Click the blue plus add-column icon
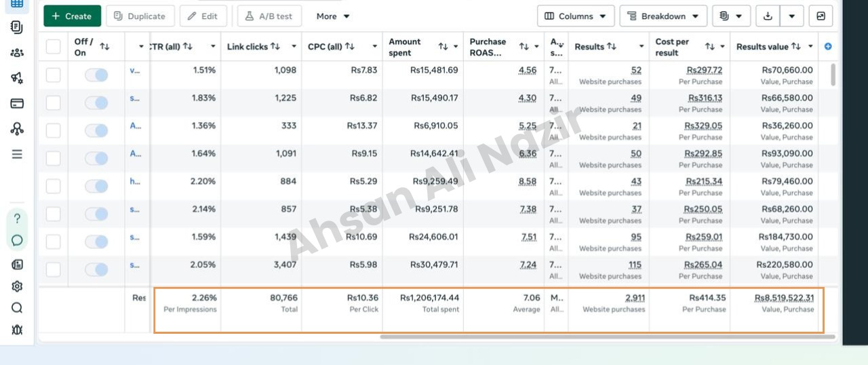Screen dimensions: 868x365 pos(828,47)
